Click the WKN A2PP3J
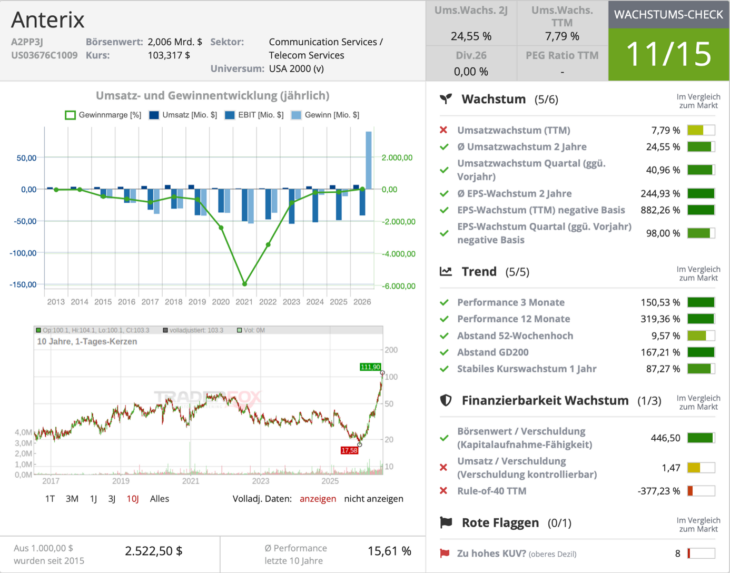 click(27, 42)
